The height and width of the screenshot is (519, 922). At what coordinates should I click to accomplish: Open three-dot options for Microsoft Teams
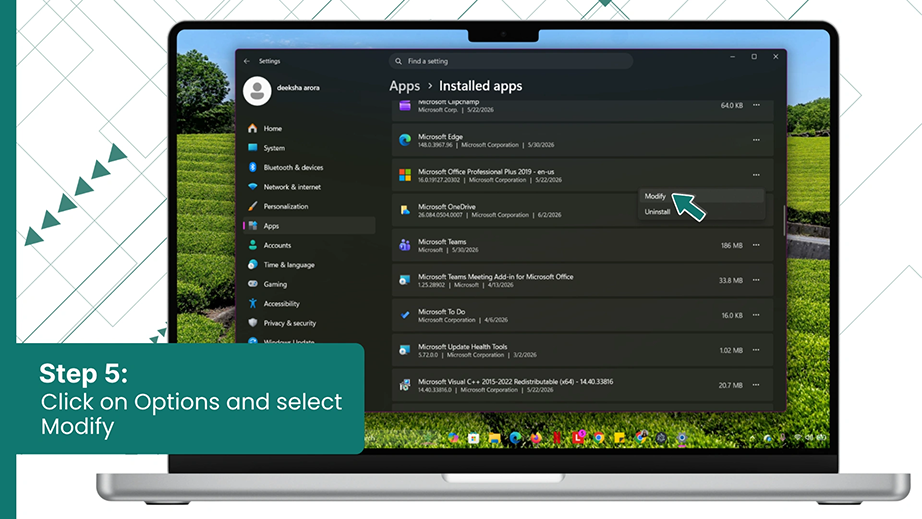756,245
